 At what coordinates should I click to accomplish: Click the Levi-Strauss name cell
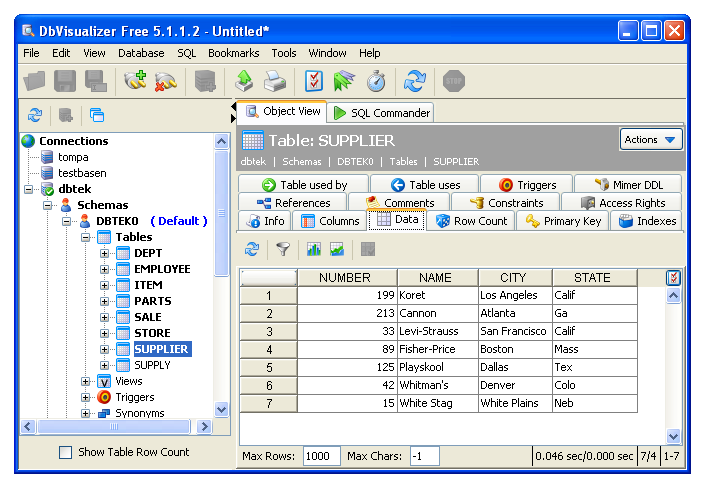pos(437,331)
